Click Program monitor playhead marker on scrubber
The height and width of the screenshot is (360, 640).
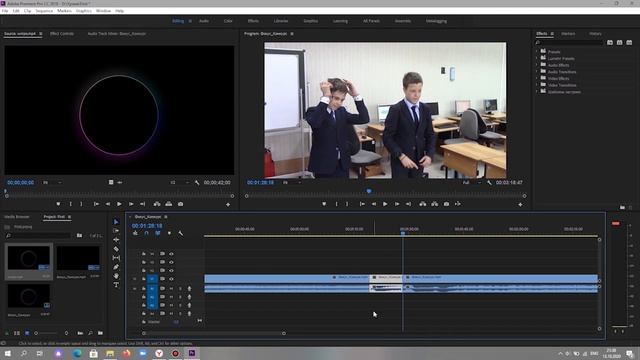pos(369,191)
